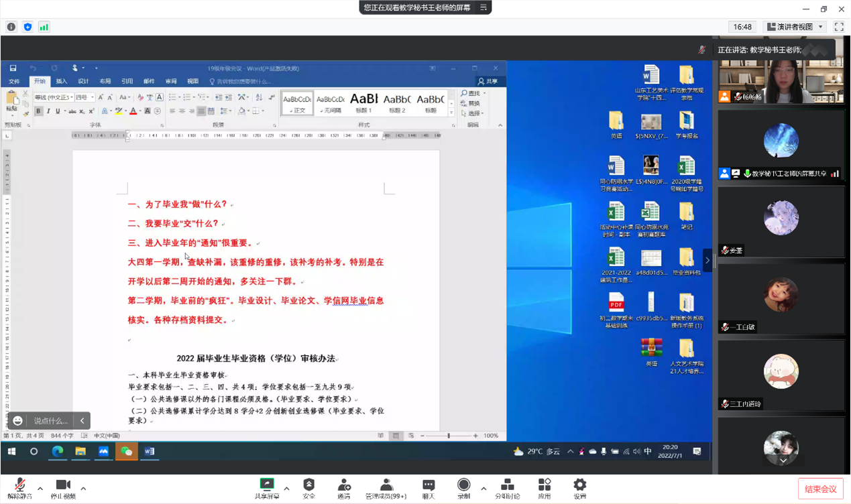Open Breakout Rooms (分组讨论)

coord(507,487)
